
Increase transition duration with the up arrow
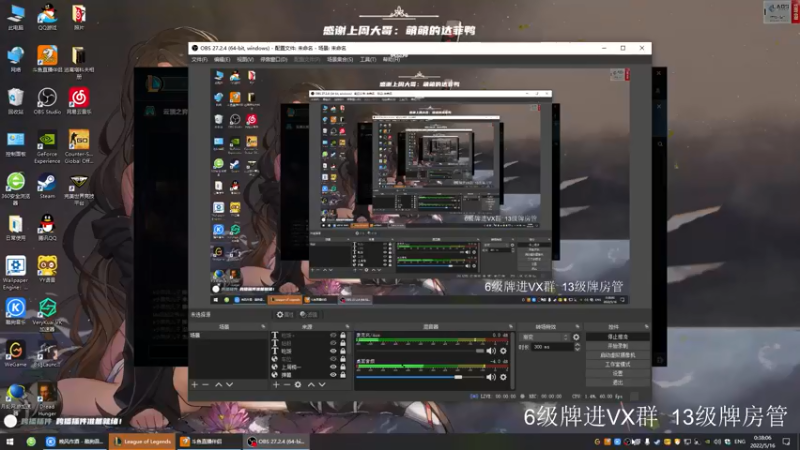pyautogui.click(x=577, y=345)
